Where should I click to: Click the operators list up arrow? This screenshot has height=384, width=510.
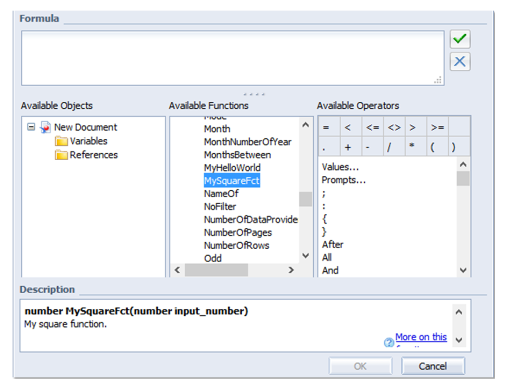tap(463, 164)
